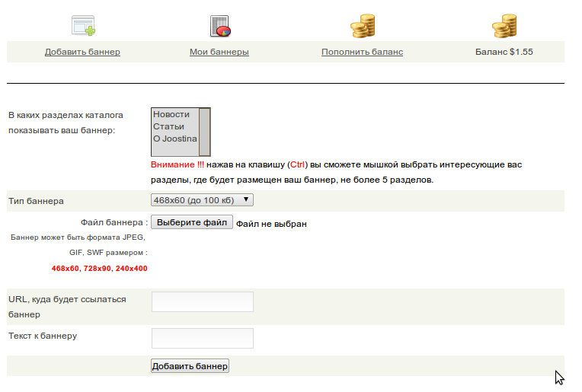The height and width of the screenshot is (392, 582).
Task: Select Новости in the sections list
Action: click(x=171, y=114)
